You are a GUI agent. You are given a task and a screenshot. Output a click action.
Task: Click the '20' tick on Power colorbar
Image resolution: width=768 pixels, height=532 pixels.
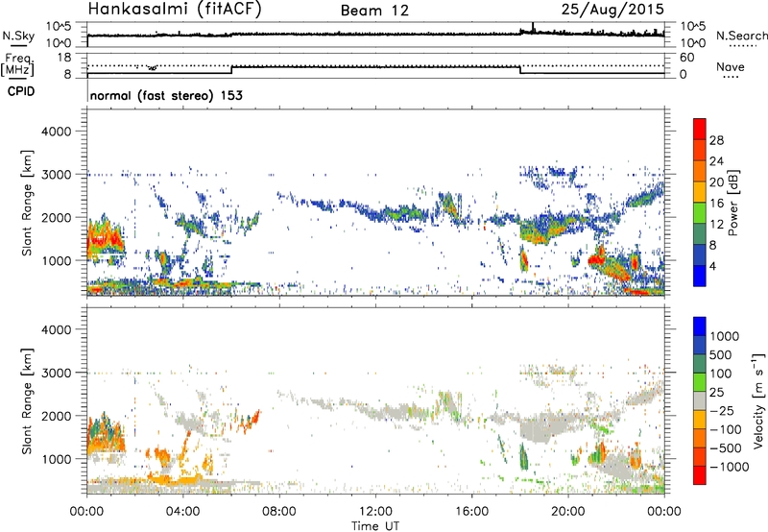click(716, 182)
